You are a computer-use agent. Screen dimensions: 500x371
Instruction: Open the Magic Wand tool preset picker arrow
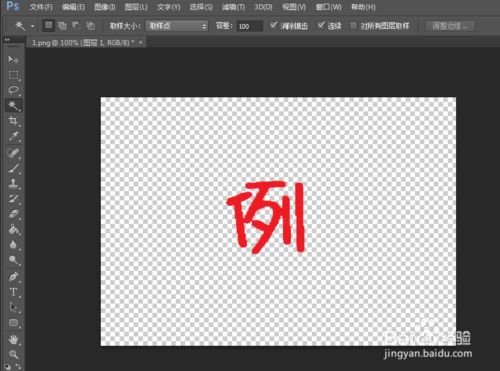[x=32, y=26]
